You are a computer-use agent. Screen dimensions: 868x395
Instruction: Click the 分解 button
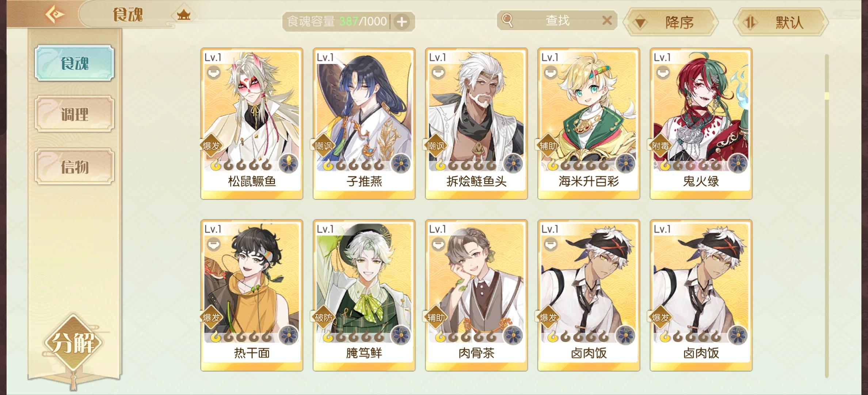[x=73, y=343]
